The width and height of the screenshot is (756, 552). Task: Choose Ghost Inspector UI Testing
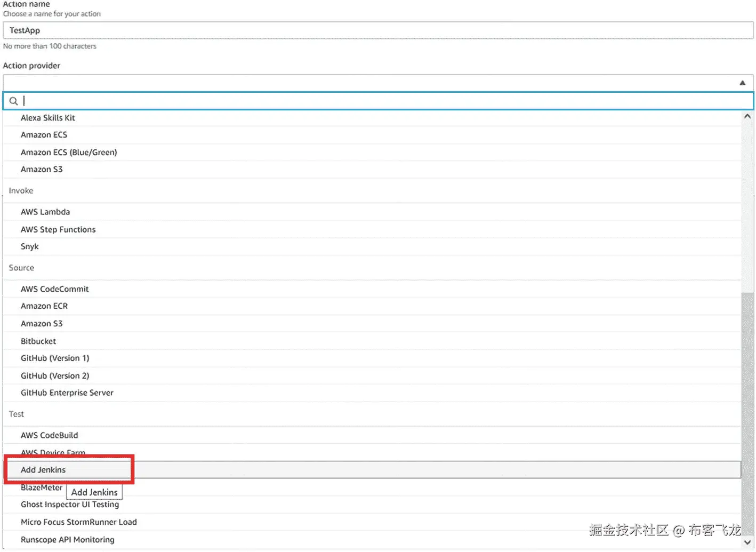pos(372,505)
